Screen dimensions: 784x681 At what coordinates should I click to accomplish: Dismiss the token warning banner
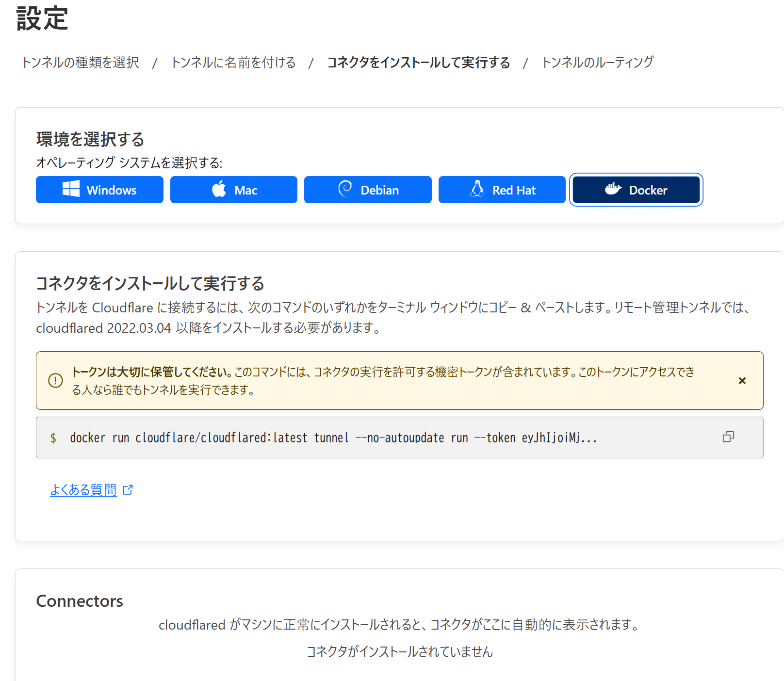tap(742, 381)
